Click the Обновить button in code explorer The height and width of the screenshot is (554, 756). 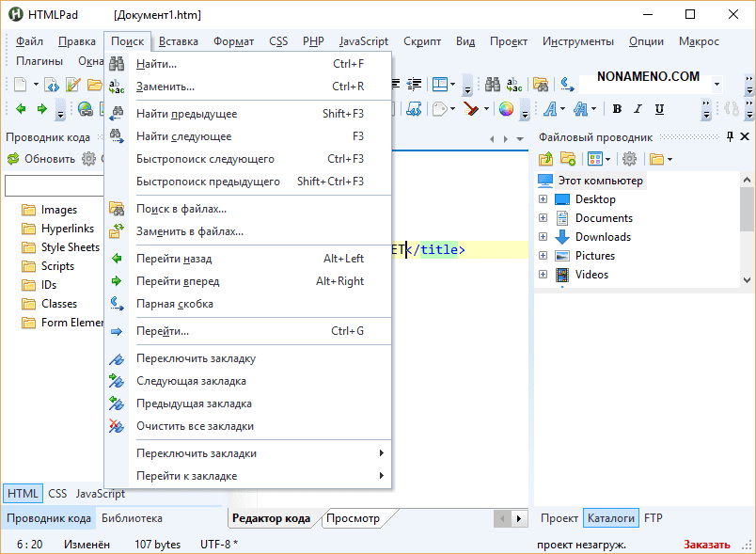click(x=40, y=159)
